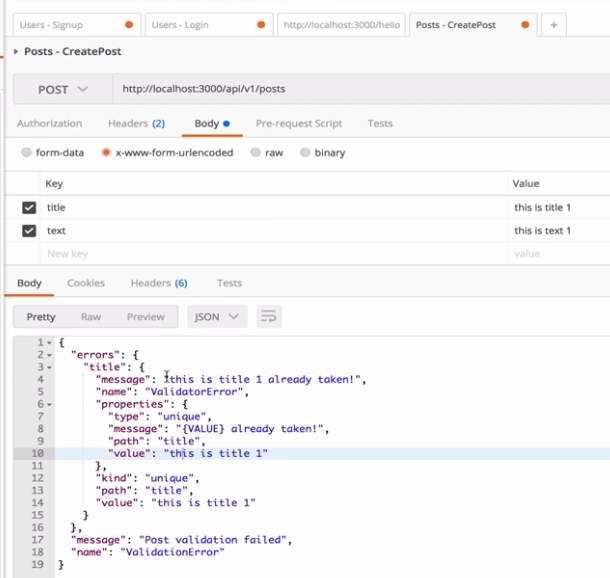Click the wrap lines icon beside JSON
The height and width of the screenshot is (578, 610).
(x=268, y=317)
